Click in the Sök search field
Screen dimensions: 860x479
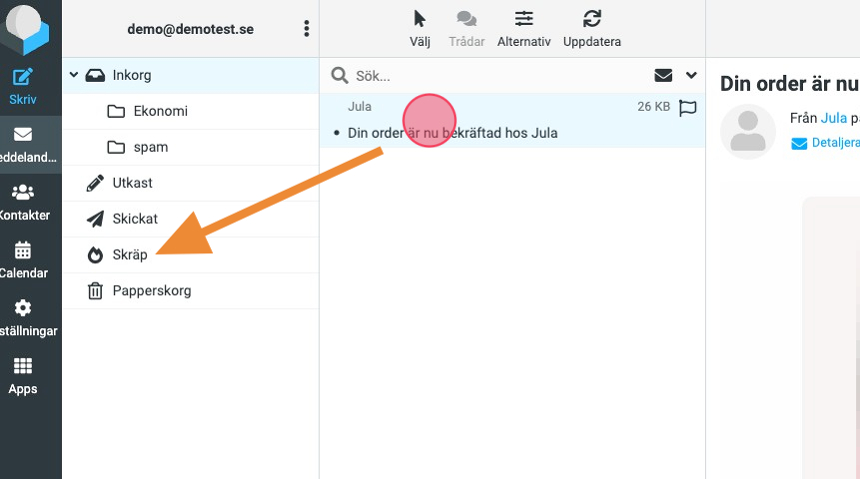point(490,76)
